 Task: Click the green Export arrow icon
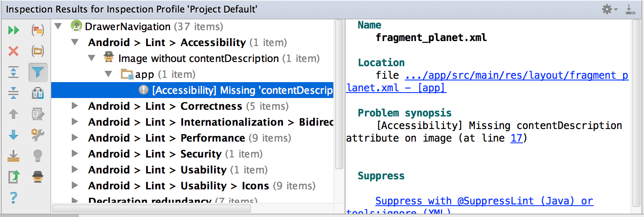pyautogui.click(x=14, y=177)
